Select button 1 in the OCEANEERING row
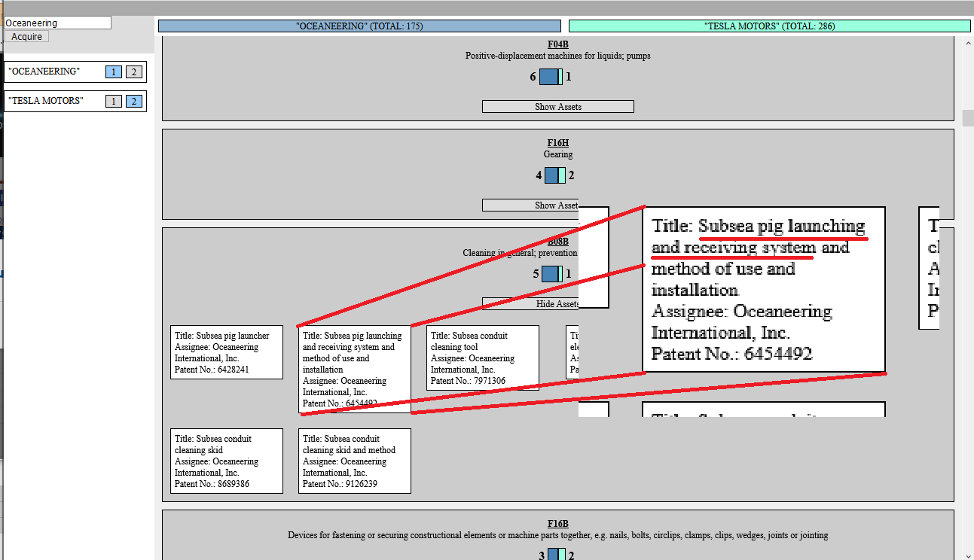The height and width of the screenshot is (560, 974). pos(113,72)
